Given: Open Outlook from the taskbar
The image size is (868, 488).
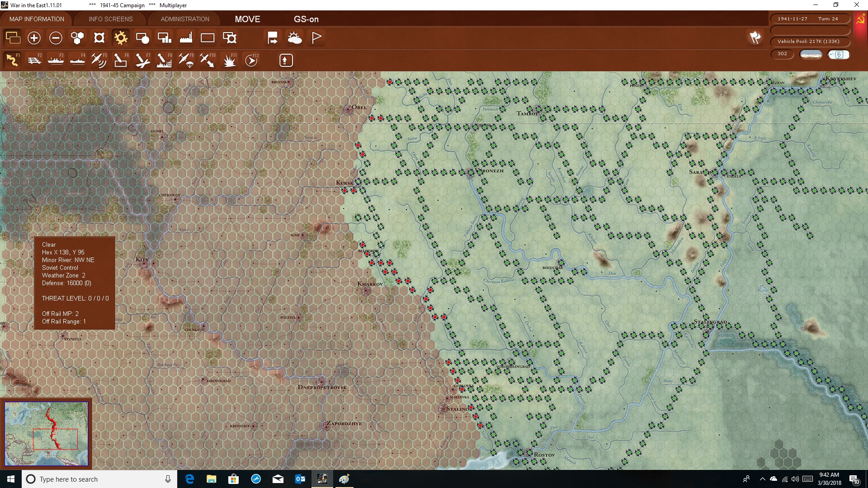Looking at the screenshot, I should click(x=300, y=479).
